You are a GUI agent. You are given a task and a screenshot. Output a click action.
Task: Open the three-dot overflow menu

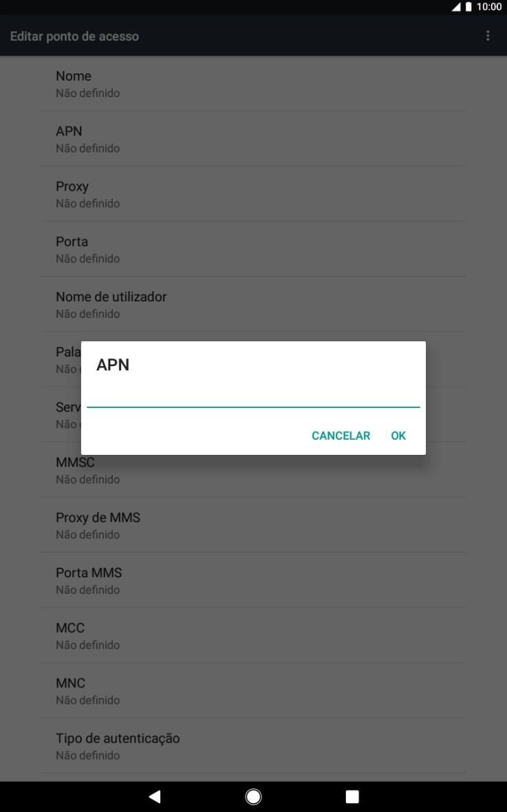(x=487, y=36)
